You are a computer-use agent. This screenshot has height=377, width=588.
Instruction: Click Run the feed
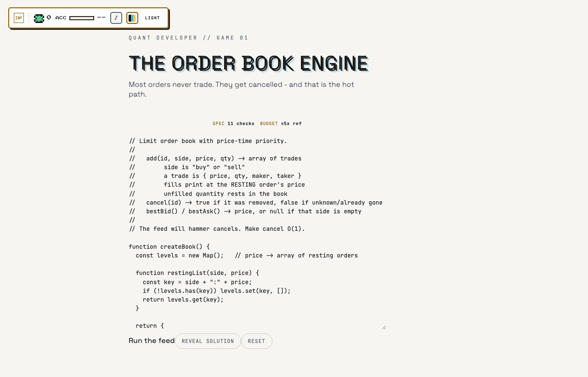[x=152, y=341]
